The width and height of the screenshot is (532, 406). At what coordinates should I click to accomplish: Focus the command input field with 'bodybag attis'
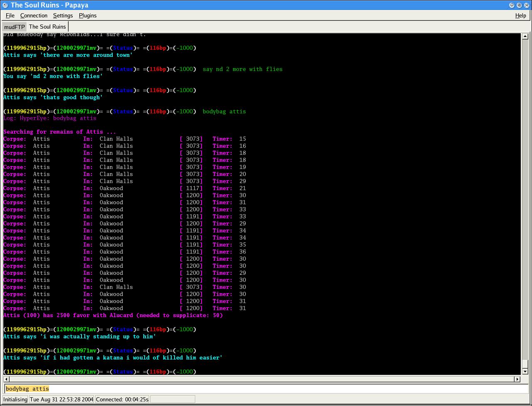click(x=266, y=389)
